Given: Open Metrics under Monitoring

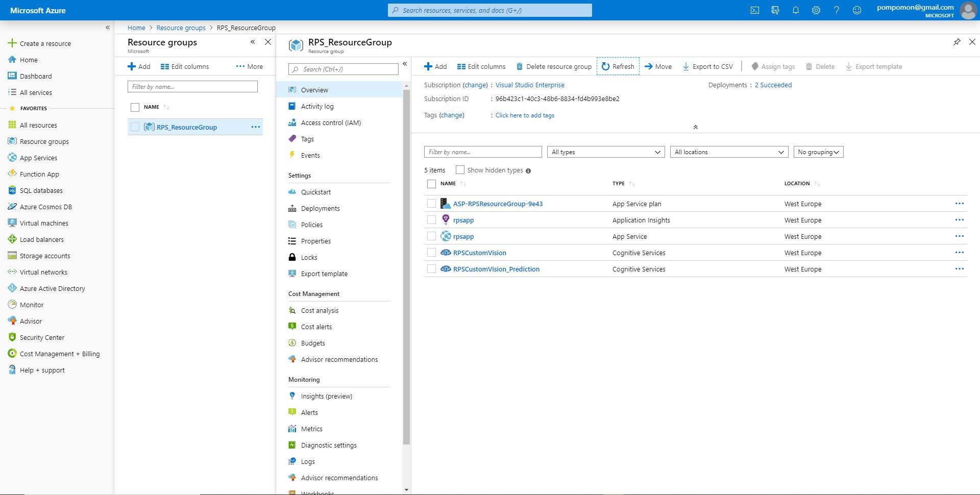Looking at the screenshot, I should click(311, 429).
